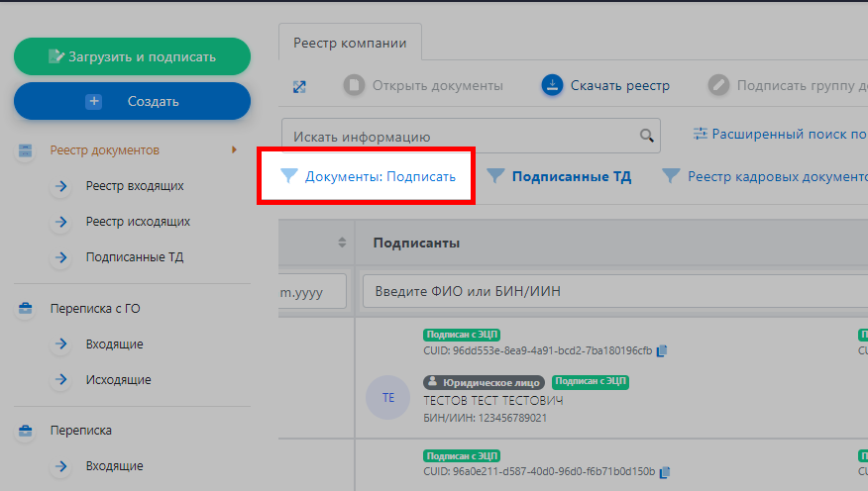This screenshot has height=491, width=868.
Task: Open Реестр входящих in sidebar
Action: (x=135, y=186)
